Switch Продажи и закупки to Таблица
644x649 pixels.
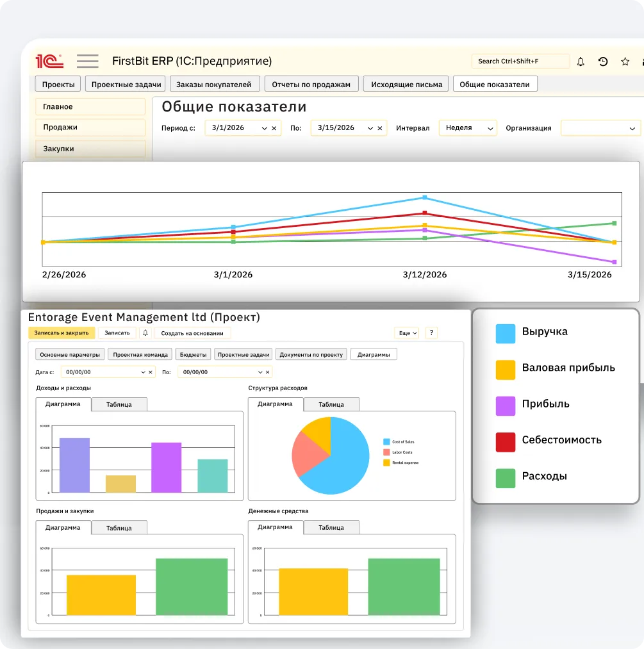(x=119, y=528)
